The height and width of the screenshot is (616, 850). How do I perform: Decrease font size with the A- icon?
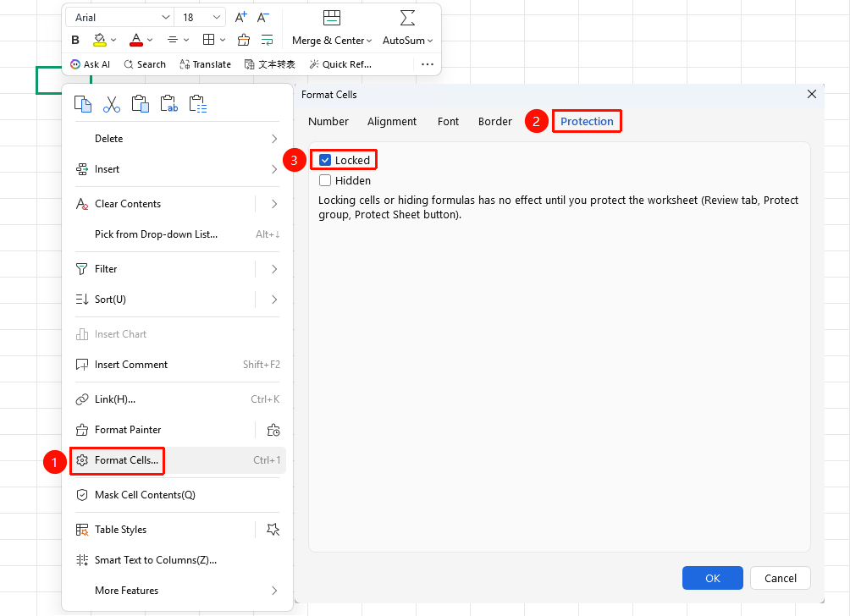pos(263,17)
